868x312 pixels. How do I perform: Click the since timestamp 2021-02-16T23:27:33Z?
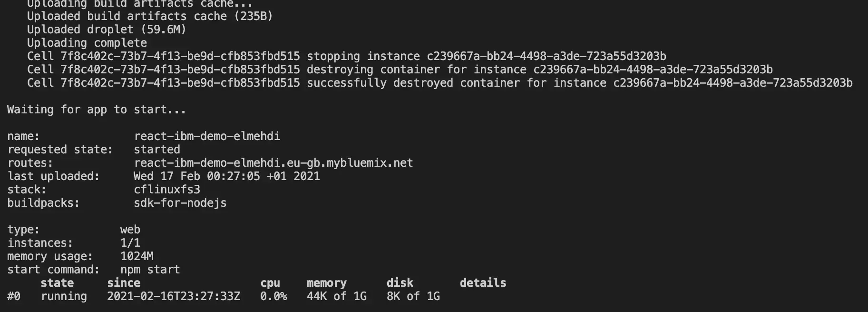[174, 296]
